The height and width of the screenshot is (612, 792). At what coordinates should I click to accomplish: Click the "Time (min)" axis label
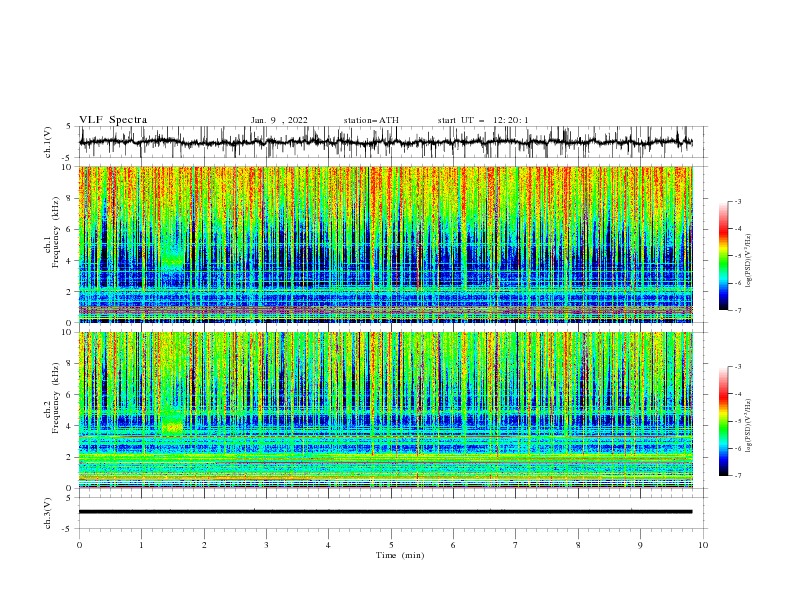[400, 555]
